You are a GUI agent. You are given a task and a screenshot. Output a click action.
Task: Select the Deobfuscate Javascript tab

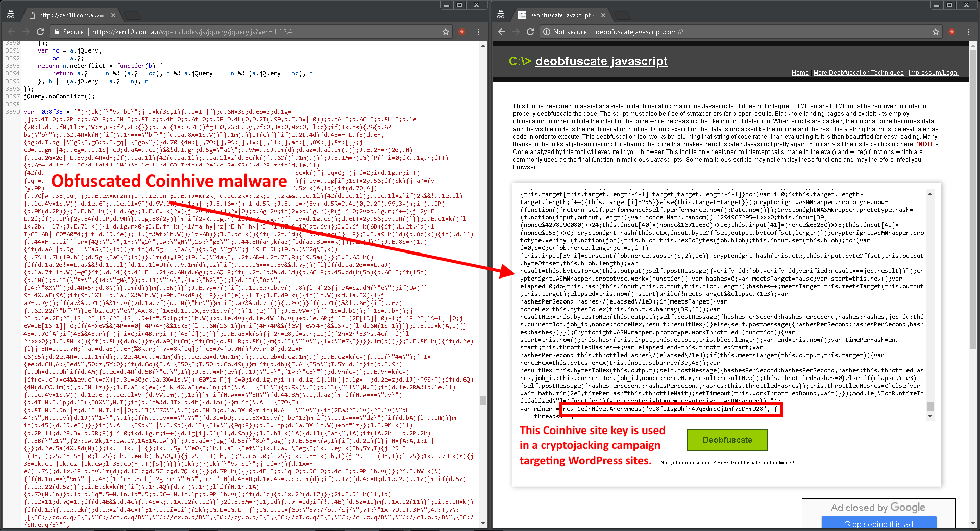560,15
